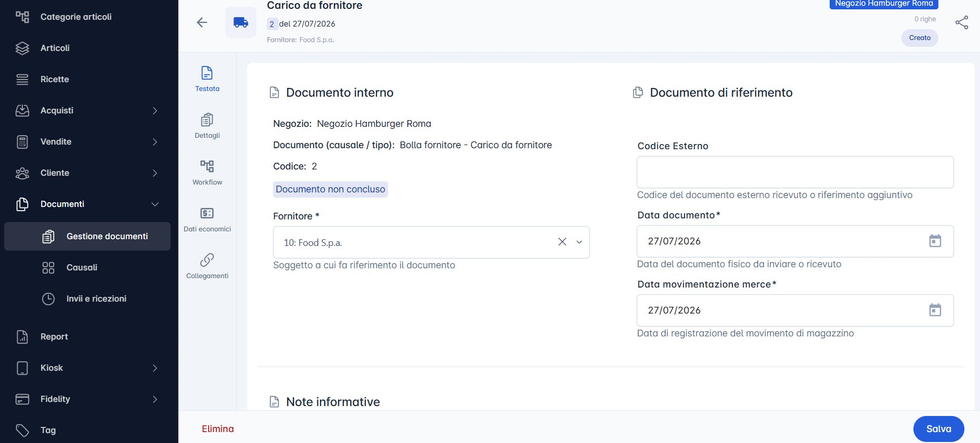This screenshot has width=980, height=443.
Task: Click the Documenti files icon
Action: [x=22, y=204]
